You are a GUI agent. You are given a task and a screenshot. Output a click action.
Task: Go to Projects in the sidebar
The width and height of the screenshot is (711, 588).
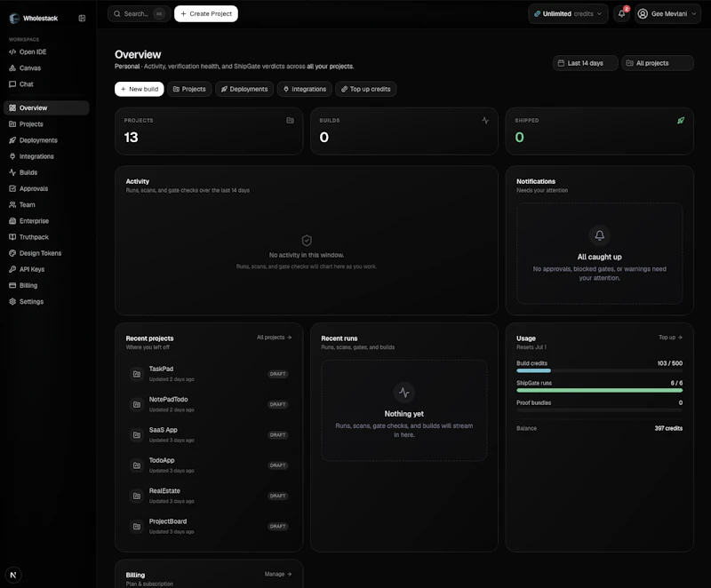click(x=46, y=124)
